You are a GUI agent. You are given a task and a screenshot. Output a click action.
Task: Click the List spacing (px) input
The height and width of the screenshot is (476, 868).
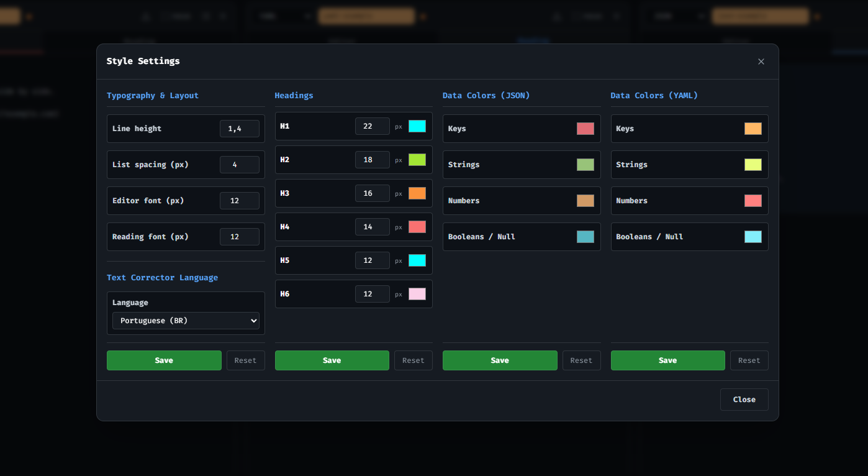click(239, 165)
